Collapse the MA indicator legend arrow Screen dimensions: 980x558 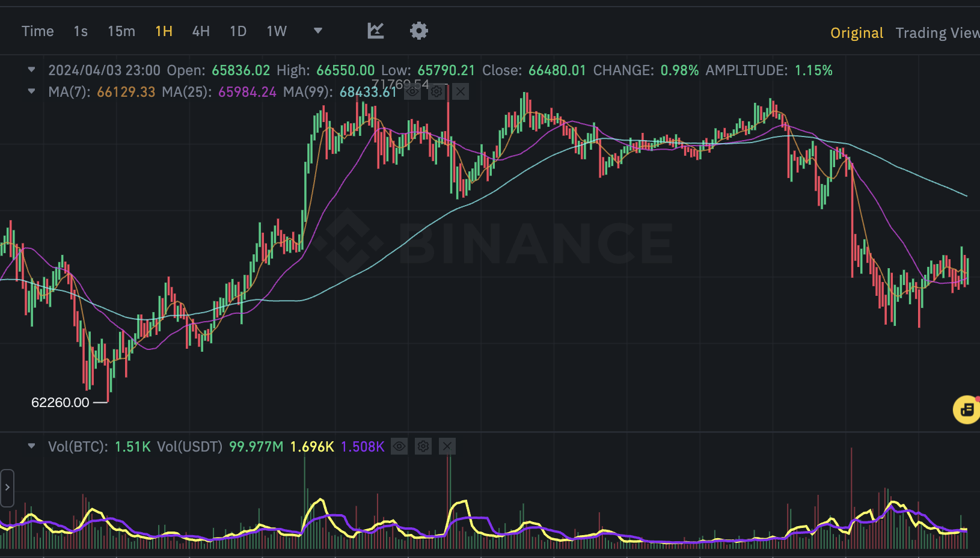point(31,91)
